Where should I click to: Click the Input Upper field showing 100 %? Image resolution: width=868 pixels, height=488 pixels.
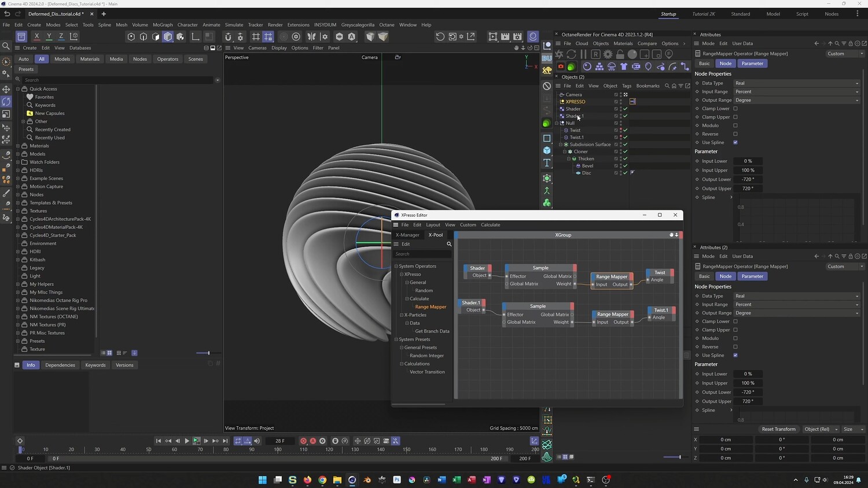tap(748, 171)
